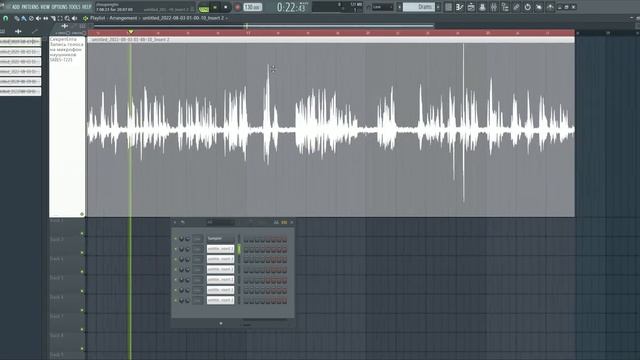Image resolution: width=640 pixels, height=360 pixels.
Task: Click the step-shaped icon beside the grid icon
Action: click(460, 7)
